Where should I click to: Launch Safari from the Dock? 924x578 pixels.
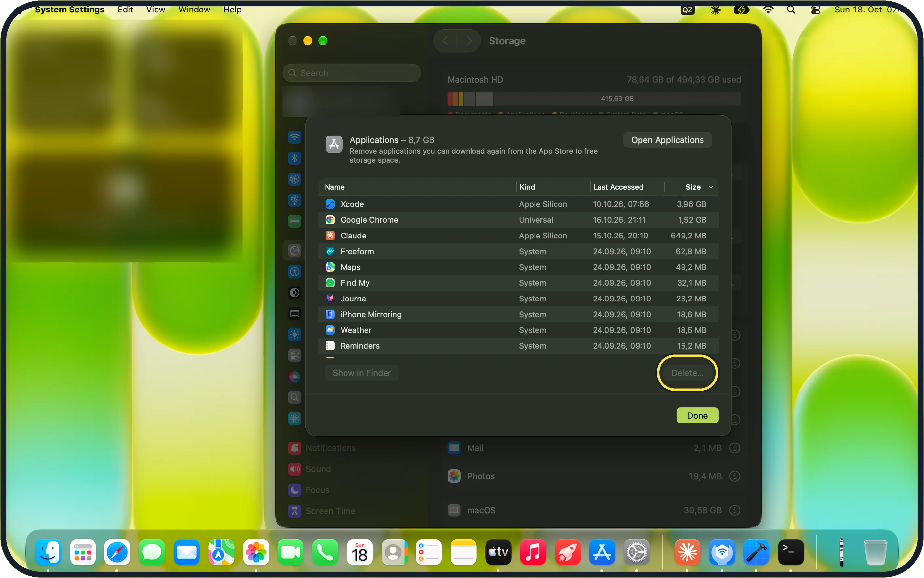click(x=117, y=552)
